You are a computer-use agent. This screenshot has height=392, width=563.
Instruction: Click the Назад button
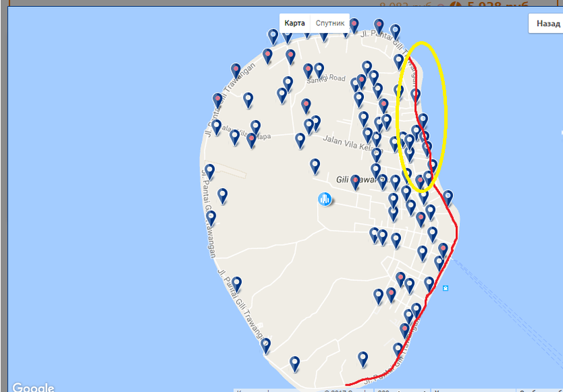[548, 24]
